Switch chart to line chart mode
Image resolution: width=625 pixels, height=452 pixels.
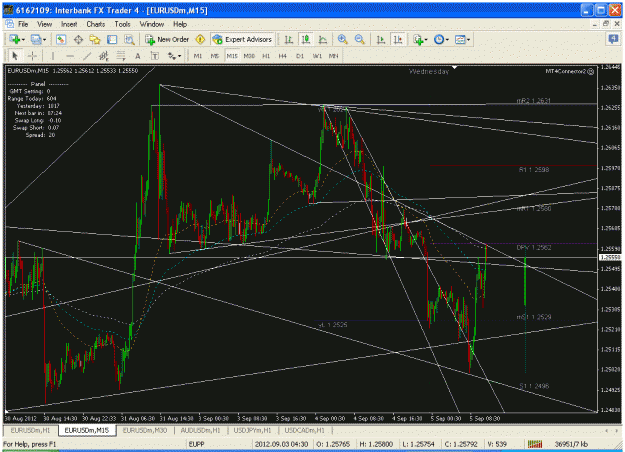[322, 39]
